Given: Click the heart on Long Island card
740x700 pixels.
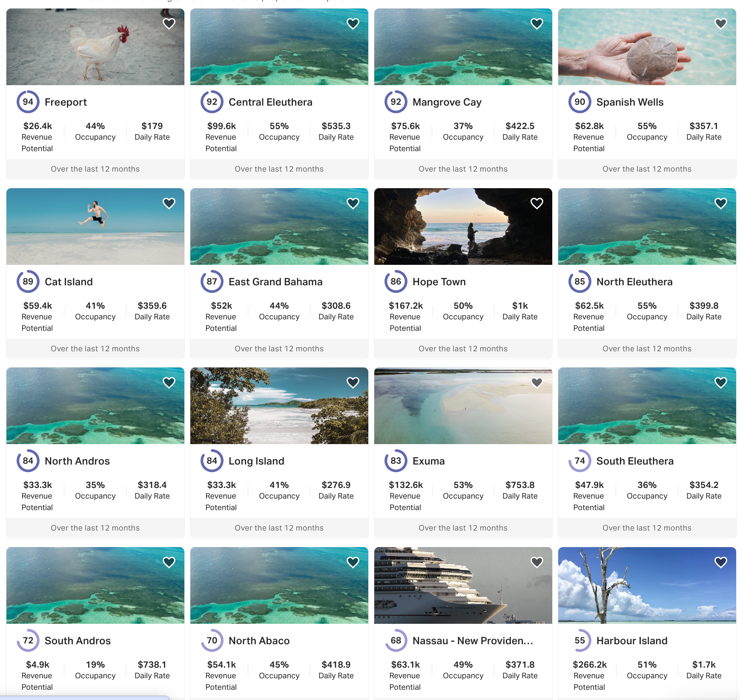Looking at the screenshot, I should click(x=353, y=383).
